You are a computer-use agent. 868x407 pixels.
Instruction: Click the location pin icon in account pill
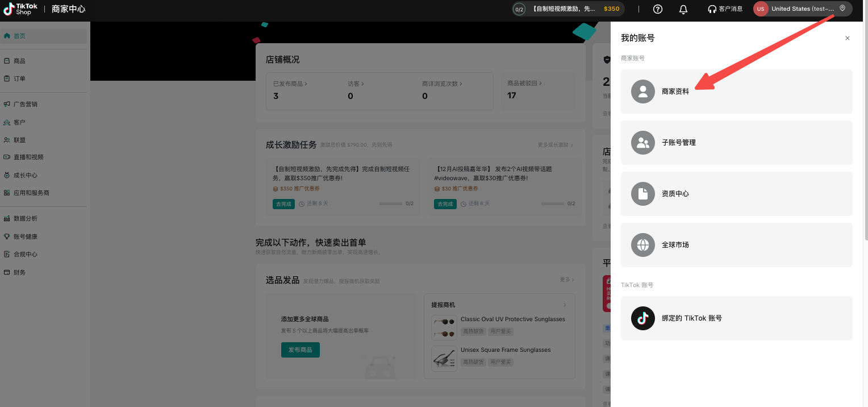[842, 9]
